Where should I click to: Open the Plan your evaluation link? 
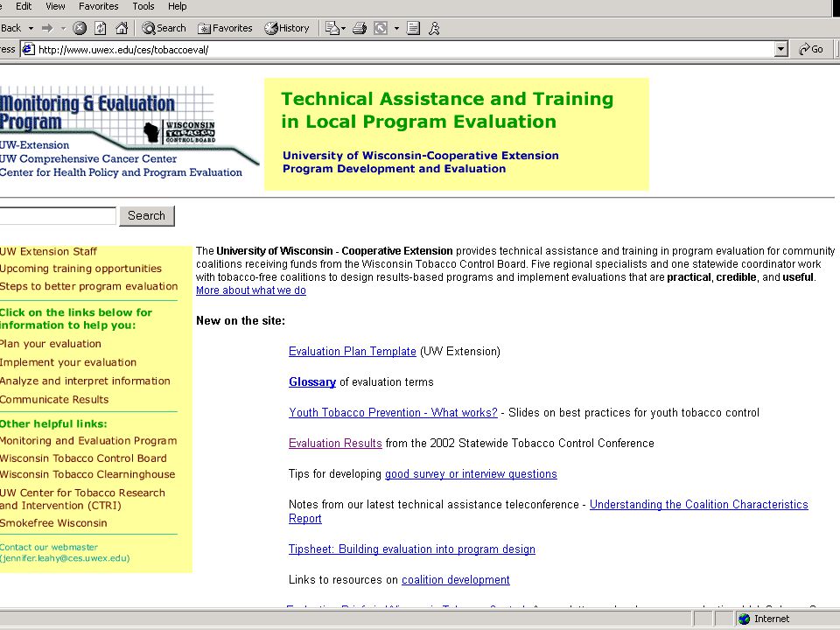51,343
